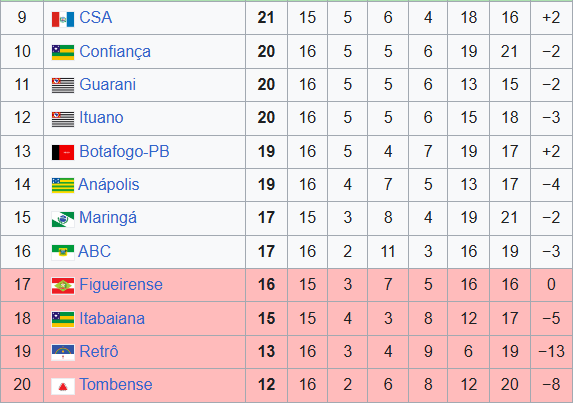
Task: Click the Paraná flag beside Maringá
Action: 63,219
